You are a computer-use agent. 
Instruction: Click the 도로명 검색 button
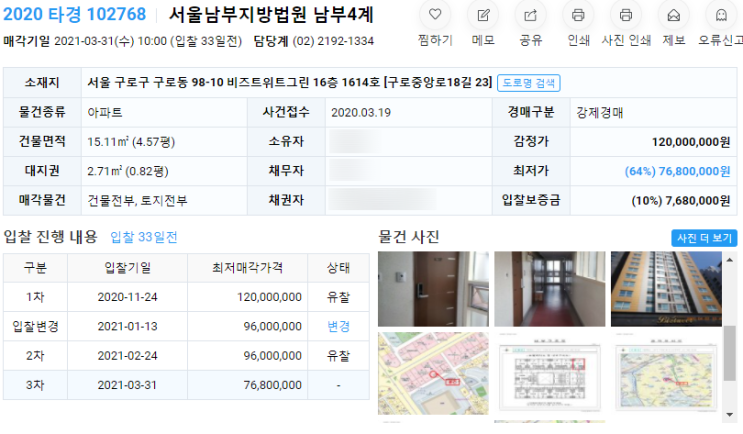[529, 83]
